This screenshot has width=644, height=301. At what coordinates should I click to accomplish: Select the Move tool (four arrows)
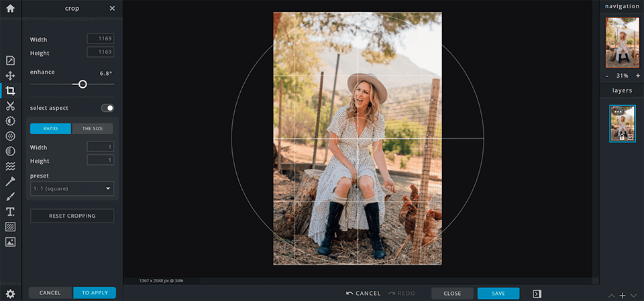10,76
